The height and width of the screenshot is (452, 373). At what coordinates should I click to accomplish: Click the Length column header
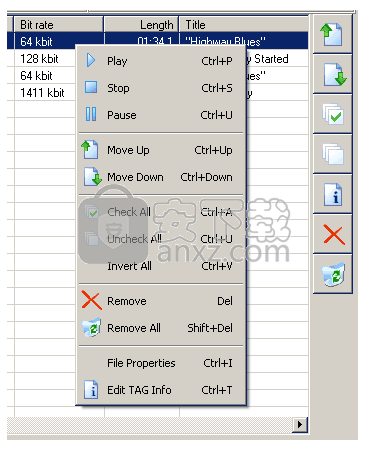pyautogui.click(x=141, y=25)
